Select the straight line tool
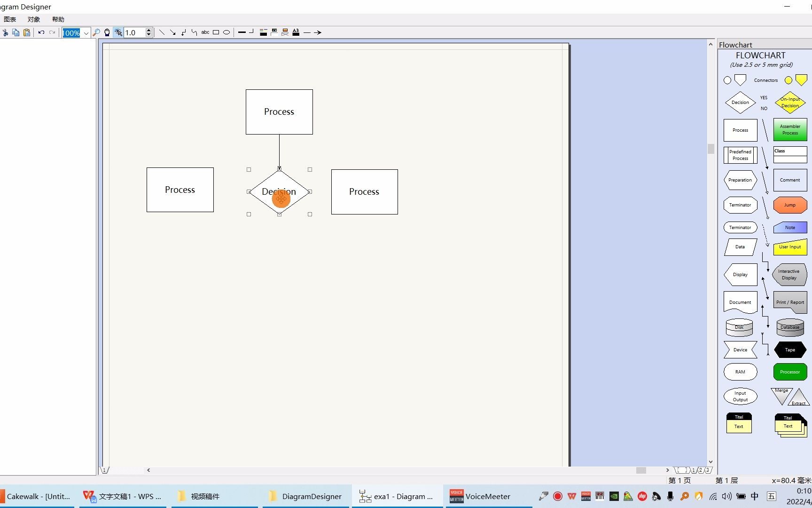This screenshot has height=508, width=812. coord(162,32)
